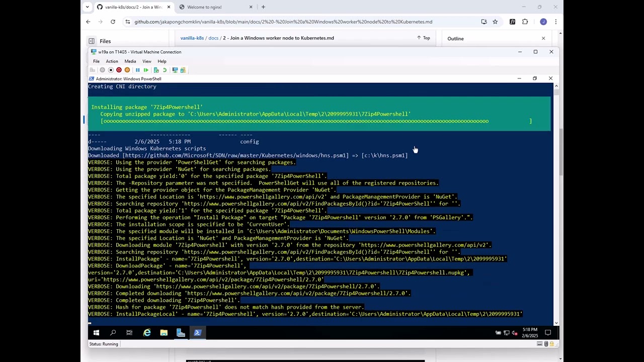Click the PowerShell vertical scrollbar
This screenshot has height=362, width=644.
(x=556, y=204)
